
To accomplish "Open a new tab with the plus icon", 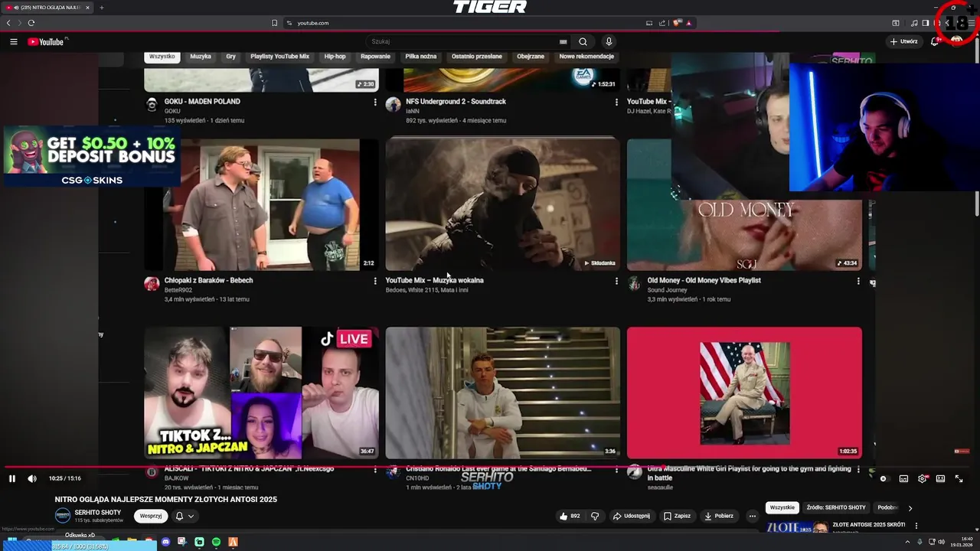I will [x=102, y=8].
